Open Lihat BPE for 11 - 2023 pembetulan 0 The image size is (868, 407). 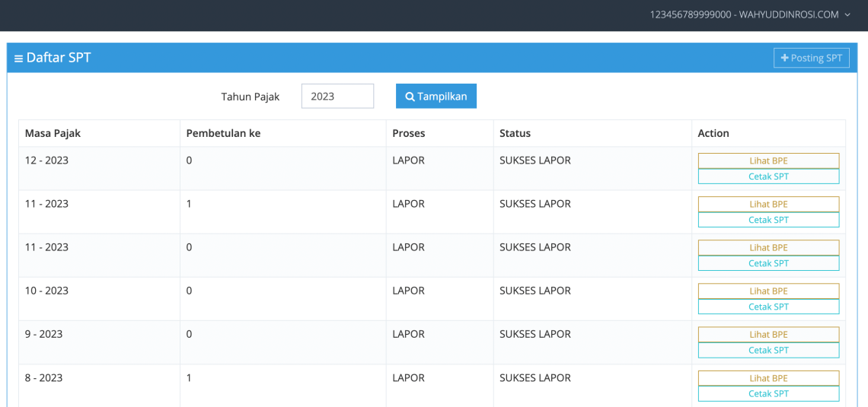pyautogui.click(x=768, y=247)
